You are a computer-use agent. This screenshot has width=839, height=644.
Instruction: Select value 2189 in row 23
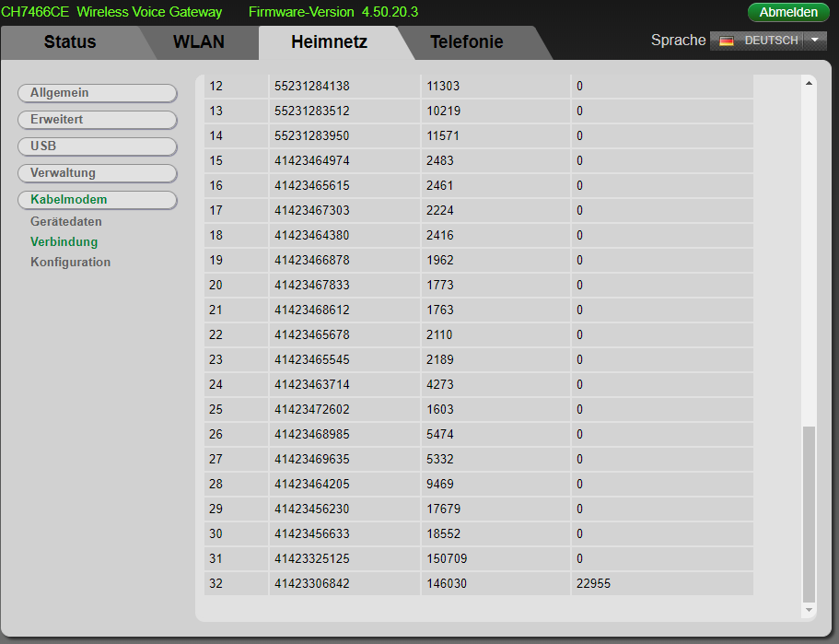pos(440,359)
